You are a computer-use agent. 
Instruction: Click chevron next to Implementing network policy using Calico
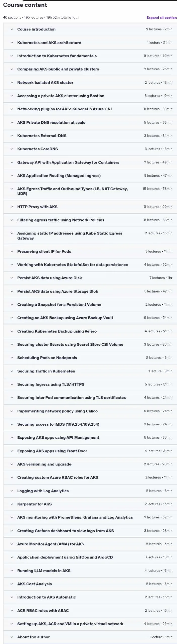click(12, 411)
